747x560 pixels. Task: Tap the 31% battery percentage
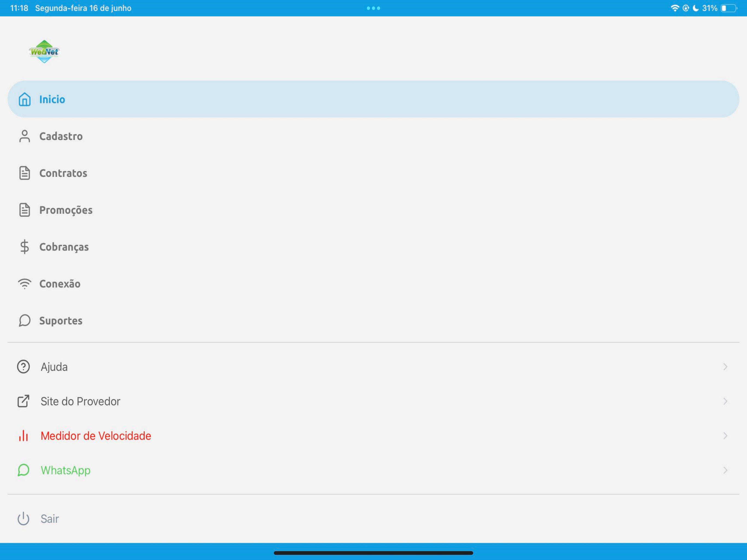click(x=710, y=8)
